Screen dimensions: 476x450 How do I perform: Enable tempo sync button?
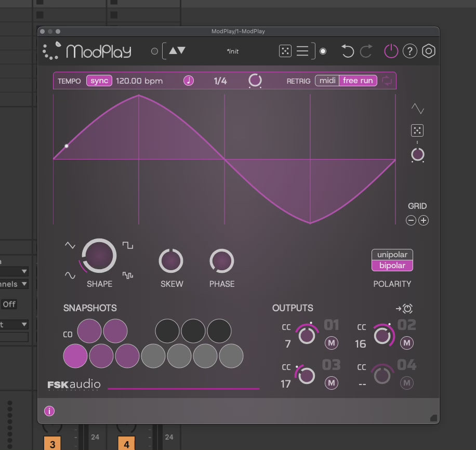(99, 81)
